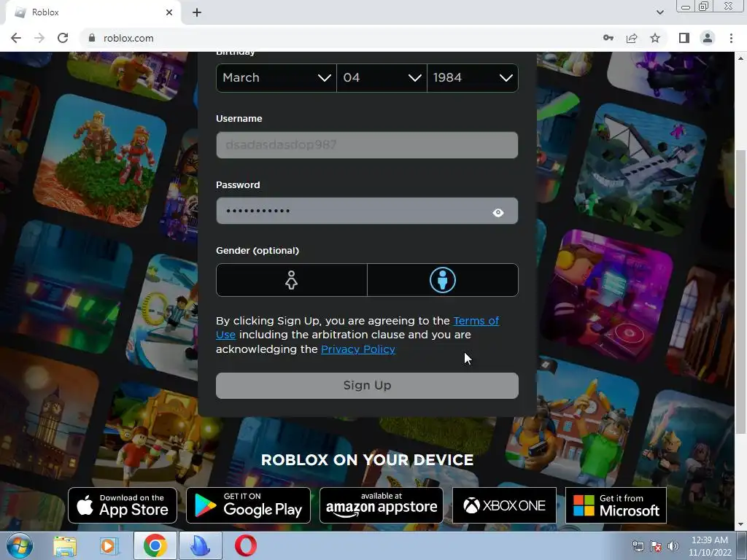The image size is (747, 560).
Task: Click the browser forward arrow
Action: [x=39, y=38]
